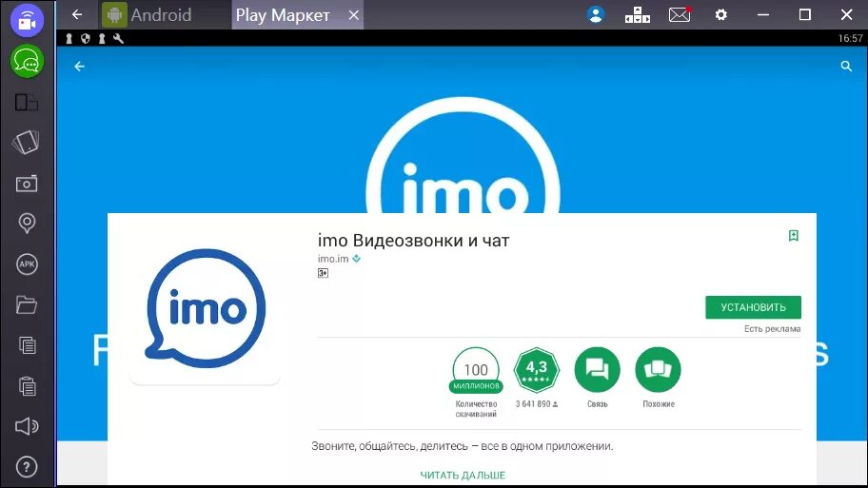This screenshot has height=488, width=868.
Task: Click the 3 641 890 reviews count
Action: (x=537, y=404)
